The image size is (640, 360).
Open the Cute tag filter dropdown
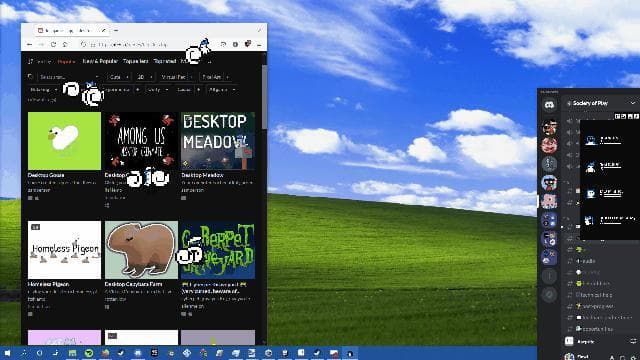coord(119,77)
